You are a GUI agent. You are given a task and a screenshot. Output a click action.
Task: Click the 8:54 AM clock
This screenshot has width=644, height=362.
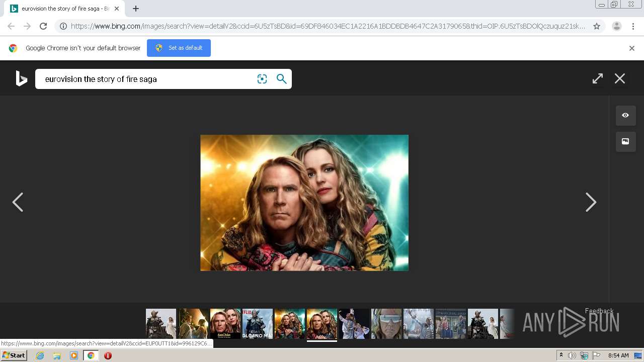(x=618, y=355)
